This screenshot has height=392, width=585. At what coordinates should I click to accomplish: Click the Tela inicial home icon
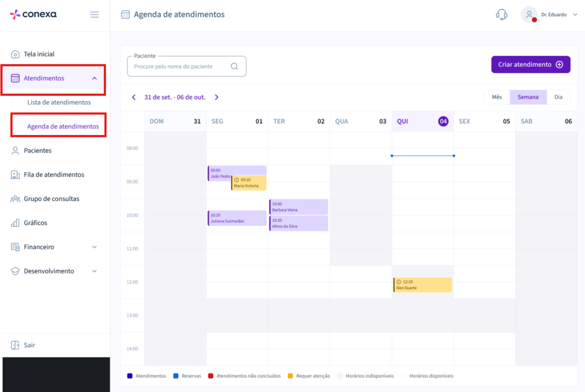(x=15, y=54)
